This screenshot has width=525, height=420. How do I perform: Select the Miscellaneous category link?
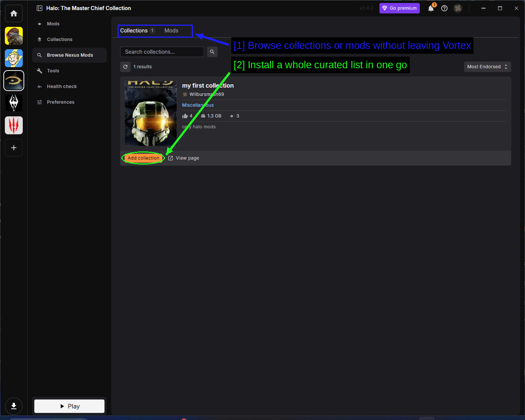[x=198, y=105]
